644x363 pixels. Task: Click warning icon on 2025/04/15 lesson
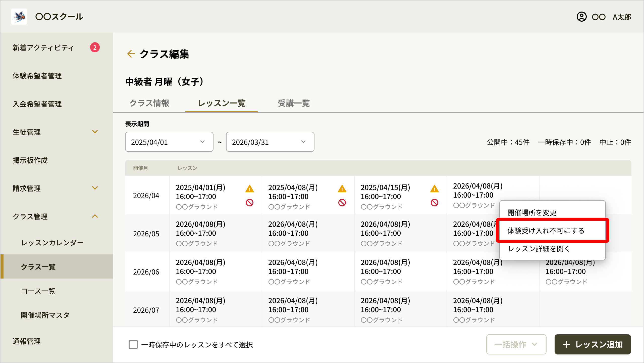pyautogui.click(x=435, y=189)
